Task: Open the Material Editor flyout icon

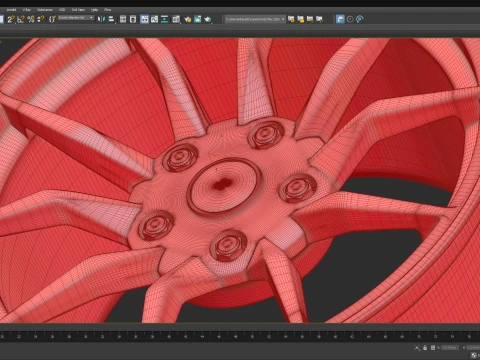Action: coord(176,19)
